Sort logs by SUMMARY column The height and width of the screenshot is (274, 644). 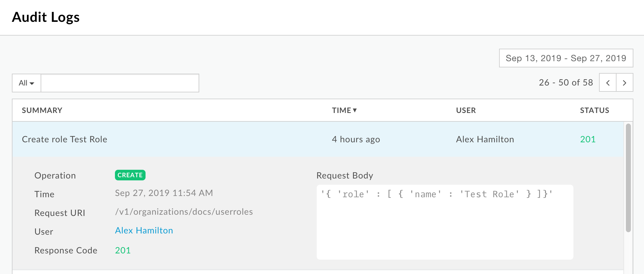[42, 110]
